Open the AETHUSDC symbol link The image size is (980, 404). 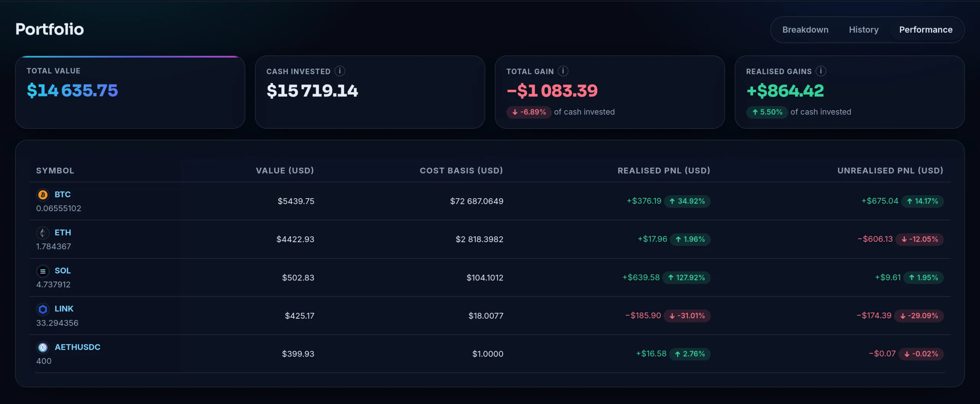77,347
